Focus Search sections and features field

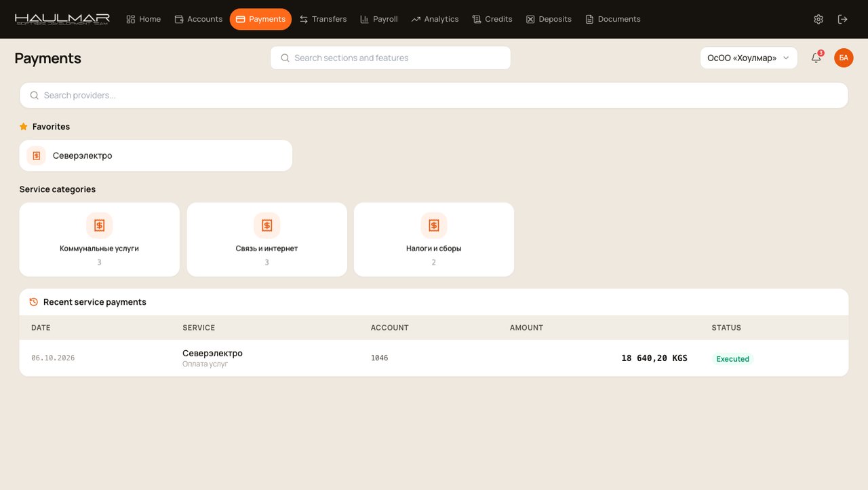point(391,58)
